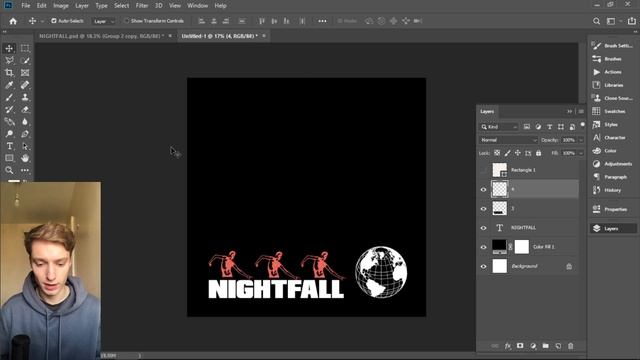Select the Eraser tool
The height and width of the screenshot is (360, 640).
25,109
